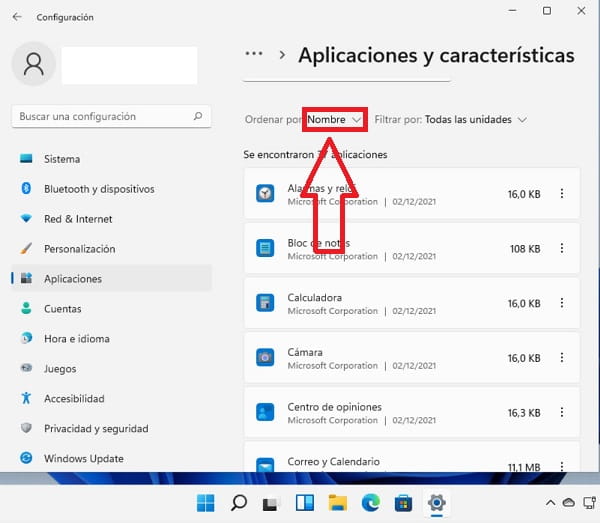Open Sistema settings category
600x523 pixels.
tap(111, 159)
